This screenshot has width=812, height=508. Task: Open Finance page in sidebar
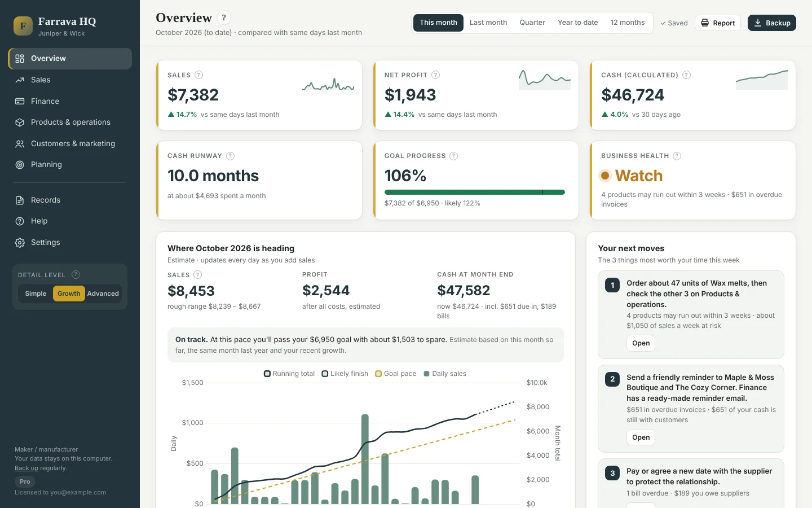70,101
